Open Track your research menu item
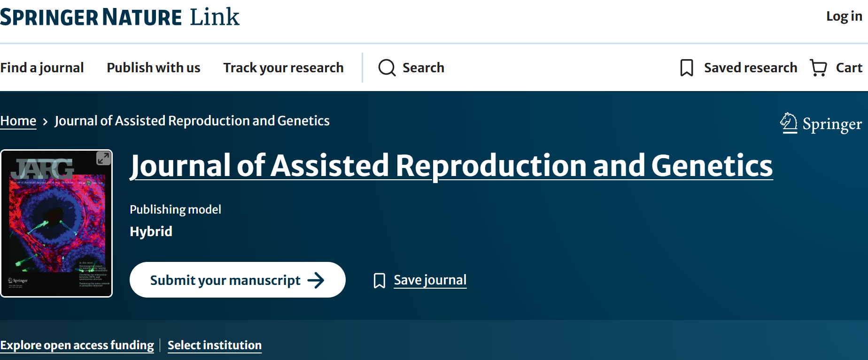 click(283, 68)
